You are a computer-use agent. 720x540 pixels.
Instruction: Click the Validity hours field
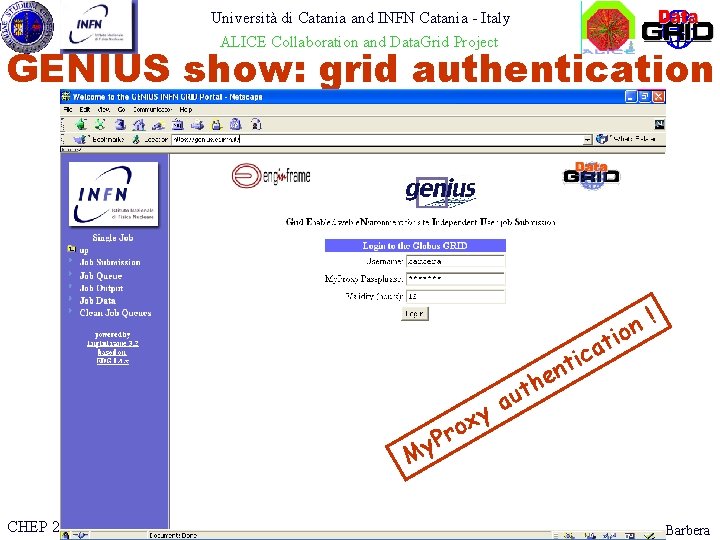click(x=456, y=296)
